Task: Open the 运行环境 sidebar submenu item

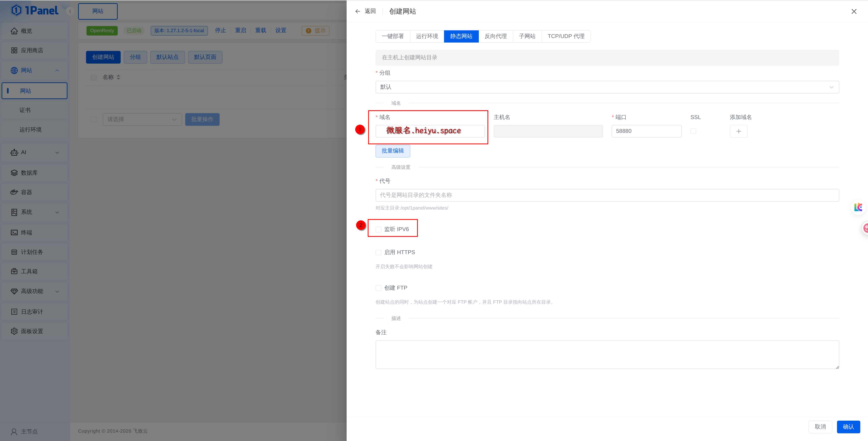Action: [x=34, y=130]
